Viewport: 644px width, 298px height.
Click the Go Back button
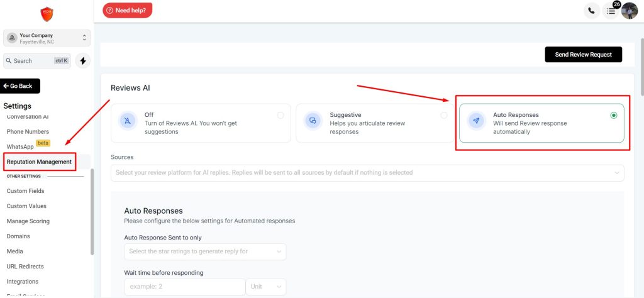[x=20, y=86]
